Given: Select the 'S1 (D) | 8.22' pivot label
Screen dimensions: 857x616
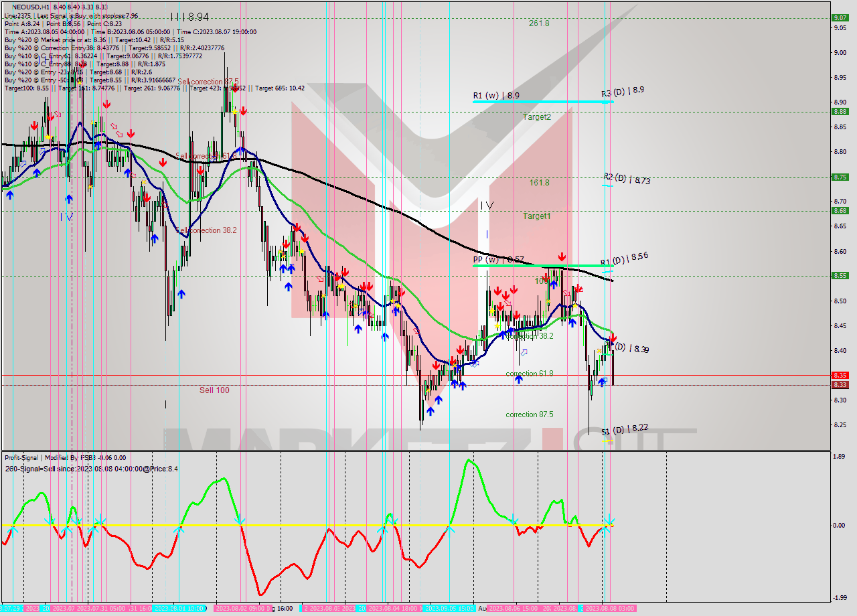Looking at the screenshot, I should [x=624, y=429].
